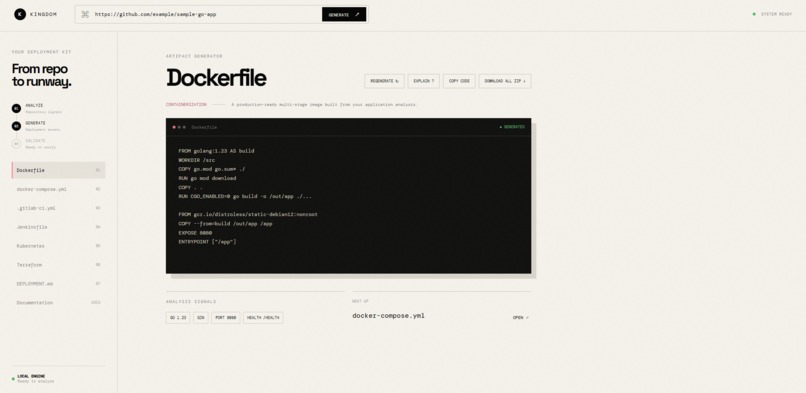Select the Analyze step circle
Screen dimensions: 806x393
click(x=16, y=108)
